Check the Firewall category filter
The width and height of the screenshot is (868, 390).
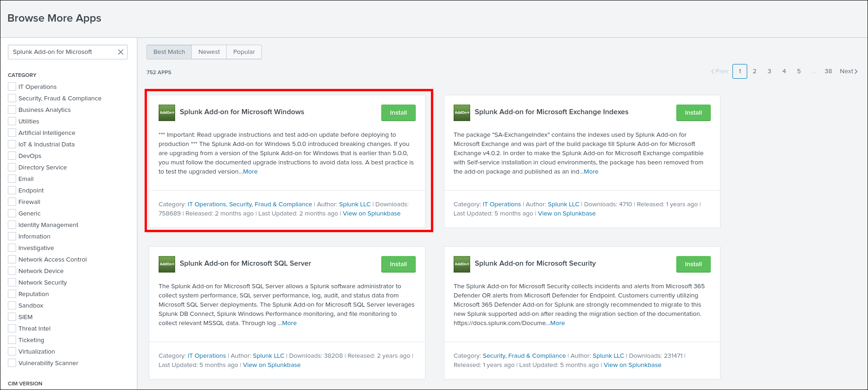[12, 202]
